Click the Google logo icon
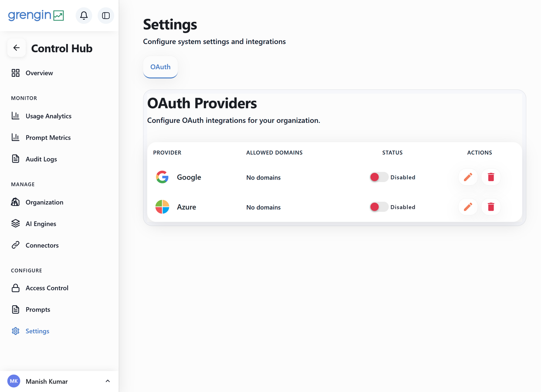The image size is (541, 392). [162, 177]
